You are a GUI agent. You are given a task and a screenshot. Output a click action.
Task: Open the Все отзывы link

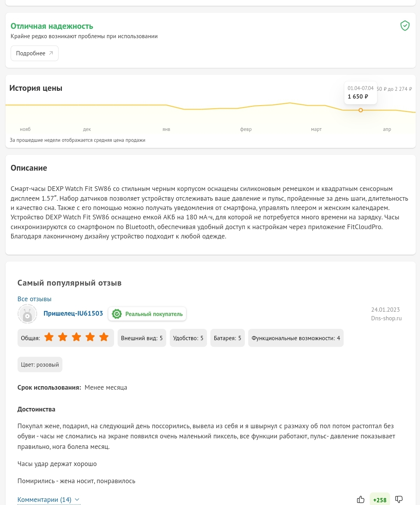pyautogui.click(x=34, y=299)
